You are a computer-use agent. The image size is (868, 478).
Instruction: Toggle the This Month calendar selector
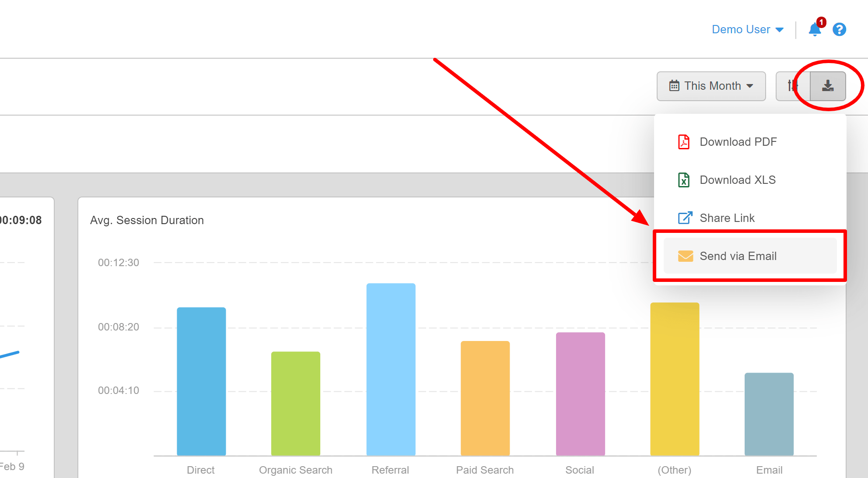tap(709, 85)
